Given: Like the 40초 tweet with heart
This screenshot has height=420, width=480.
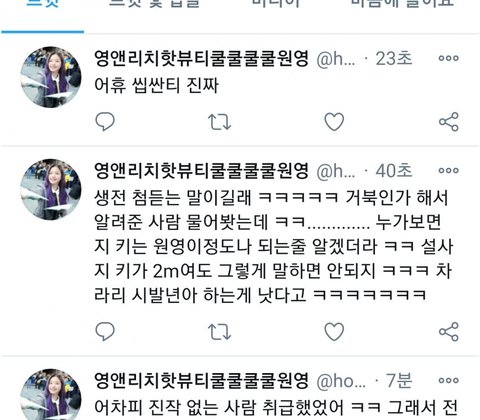Looking at the screenshot, I should click(x=334, y=331).
